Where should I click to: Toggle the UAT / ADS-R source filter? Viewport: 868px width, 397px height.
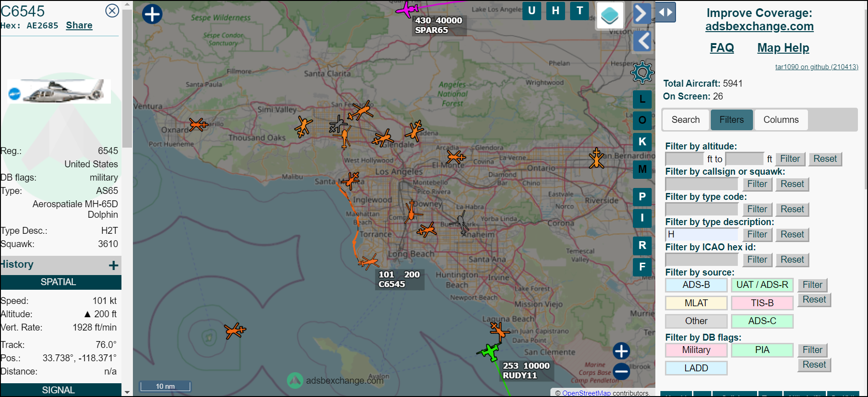pos(762,285)
